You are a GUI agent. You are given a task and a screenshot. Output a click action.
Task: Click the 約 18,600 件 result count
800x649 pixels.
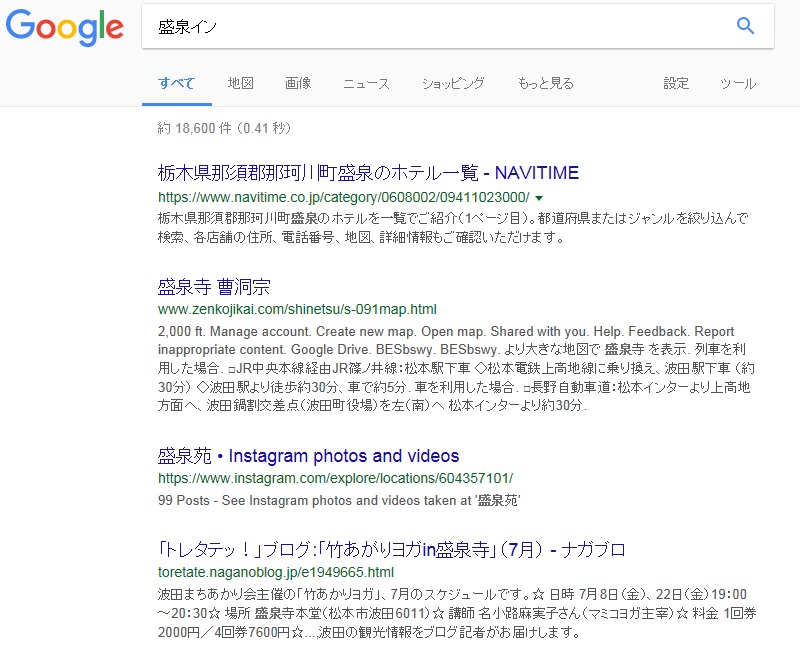point(224,128)
